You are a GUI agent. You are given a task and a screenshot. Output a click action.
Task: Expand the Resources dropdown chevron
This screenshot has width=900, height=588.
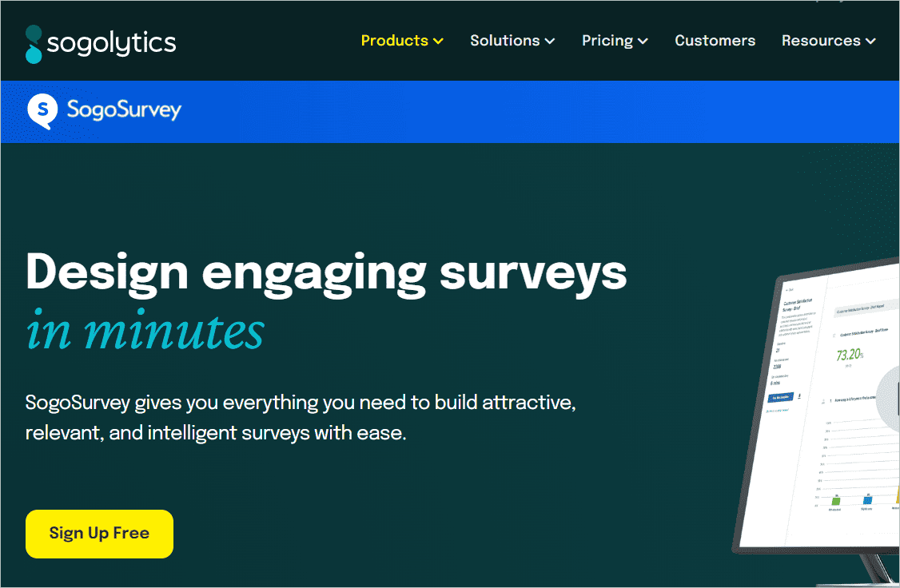click(x=872, y=40)
